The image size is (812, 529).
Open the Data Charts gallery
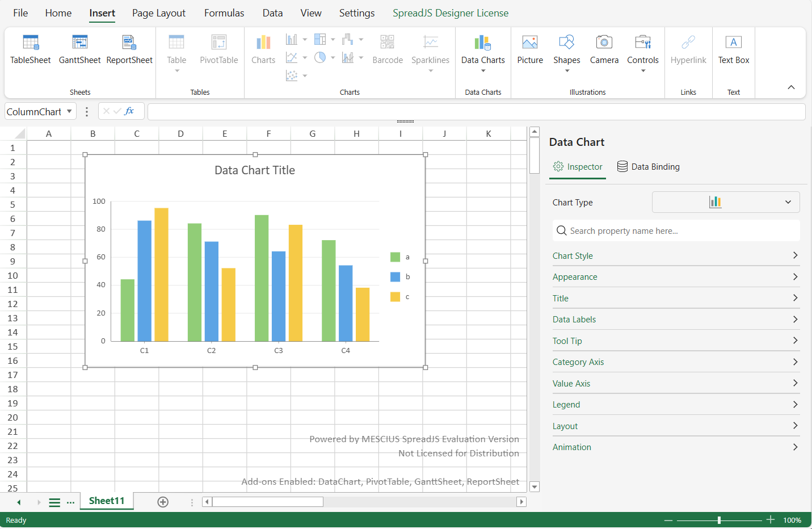tap(483, 53)
